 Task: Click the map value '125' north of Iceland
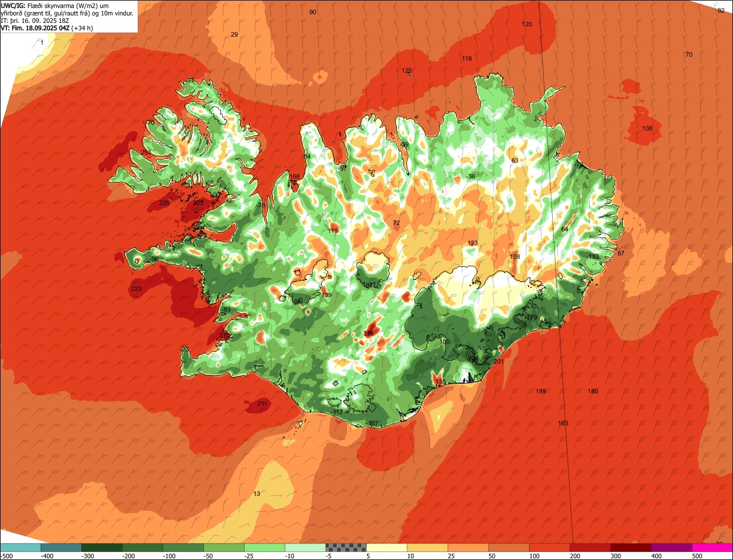407,70
